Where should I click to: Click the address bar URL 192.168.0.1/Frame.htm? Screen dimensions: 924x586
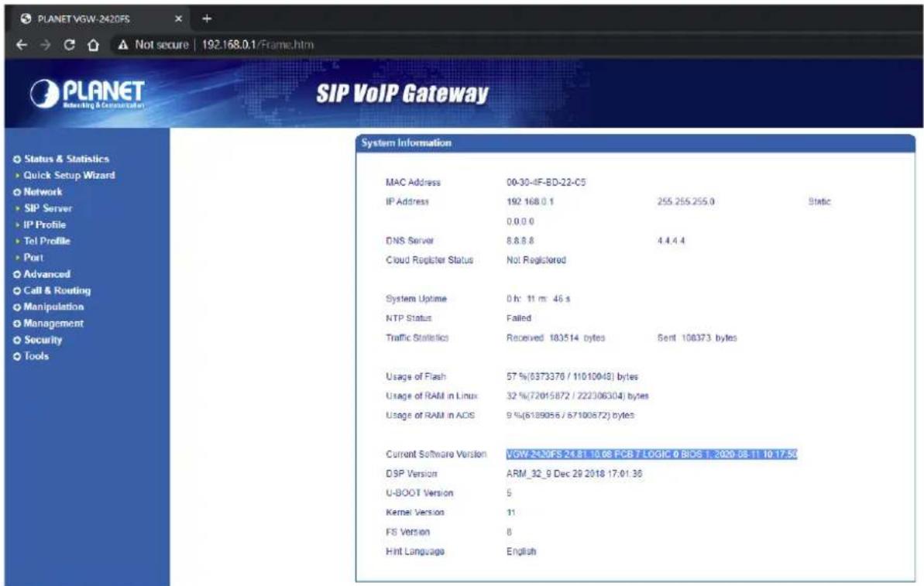[x=257, y=45]
